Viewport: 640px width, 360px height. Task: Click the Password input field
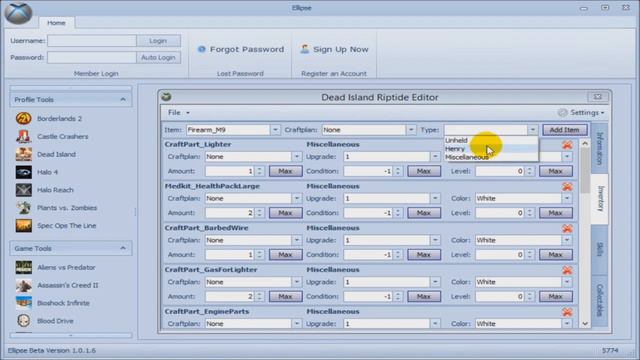point(92,58)
